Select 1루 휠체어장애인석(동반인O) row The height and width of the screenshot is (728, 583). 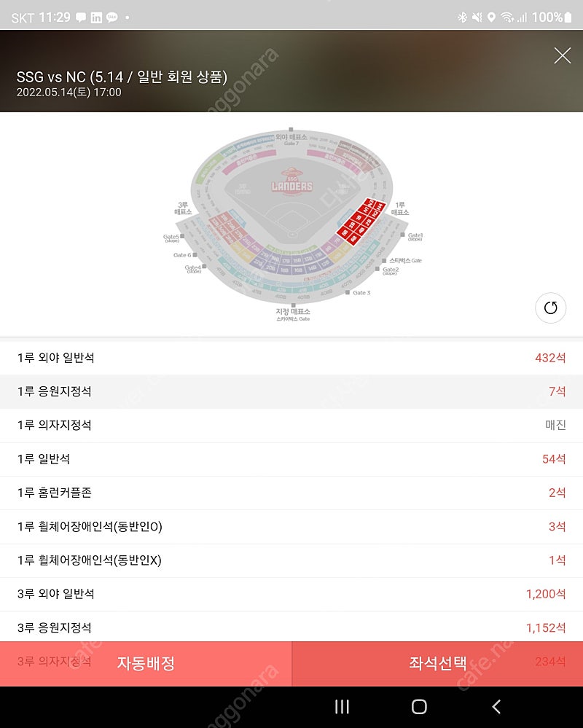point(291,526)
